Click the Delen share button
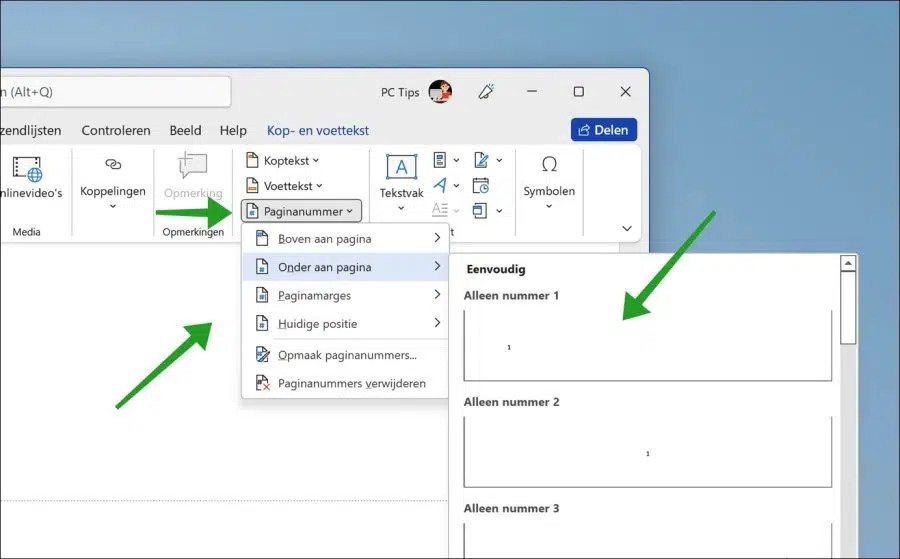Image resolution: width=900 pixels, height=559 pixels. pos(604,130)
